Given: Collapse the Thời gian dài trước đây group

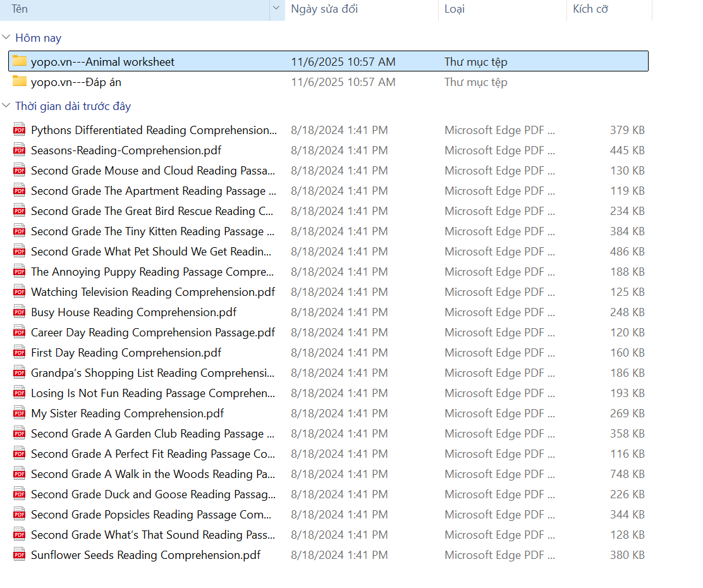Looking at the screenshot, I should (6, 106).
